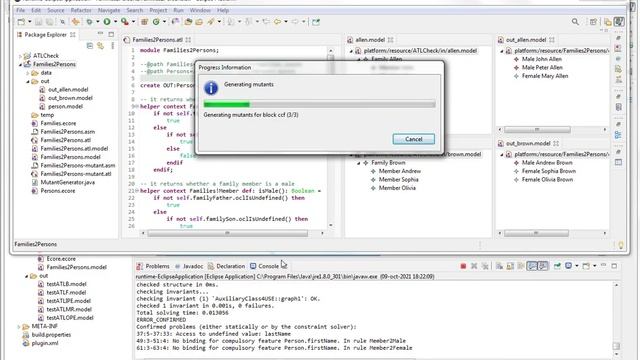Select the temp folder
This screenshot has height=360, width=640.
pyautogui.click(x=47, y=115)
